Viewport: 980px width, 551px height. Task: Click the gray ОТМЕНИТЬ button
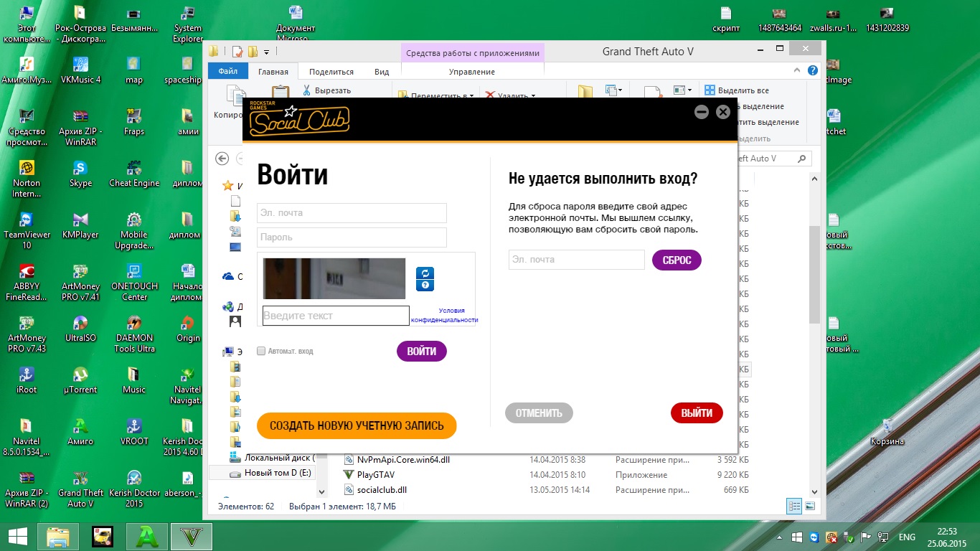coord(539,413)
